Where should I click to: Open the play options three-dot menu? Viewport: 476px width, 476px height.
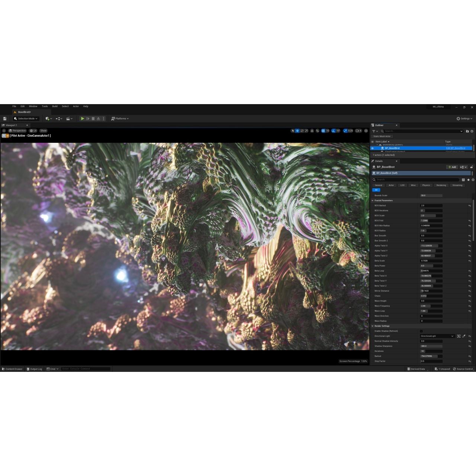[103, 119]
